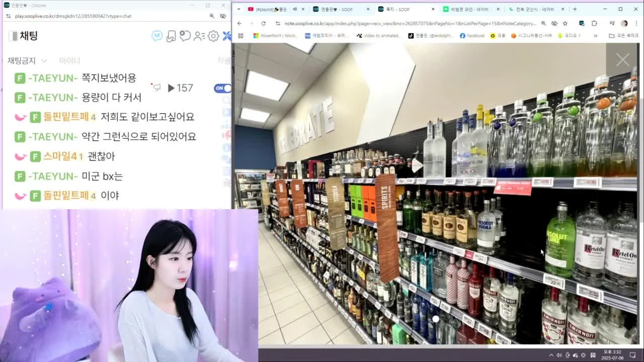This screenshot has height=362, width=644.
Task: Switch to the '[#playlist]' YouTube tab
Action: (271, 9)
